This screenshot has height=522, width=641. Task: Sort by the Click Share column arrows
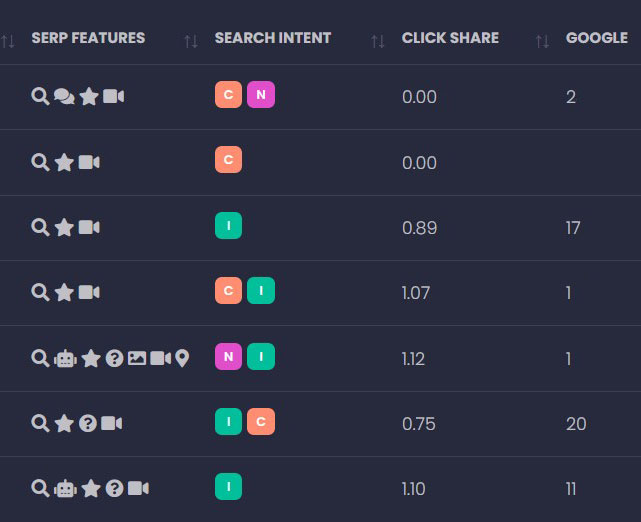coord(378,41)
